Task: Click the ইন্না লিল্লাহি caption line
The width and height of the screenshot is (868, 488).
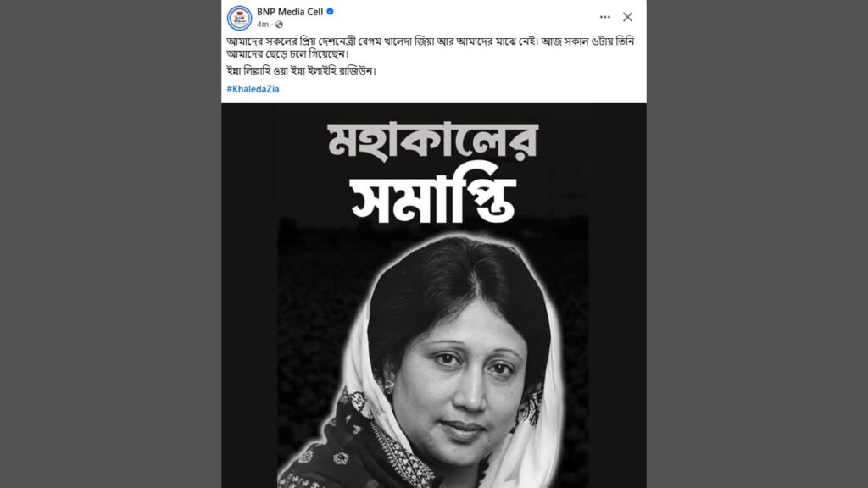Action: (301, 71)
